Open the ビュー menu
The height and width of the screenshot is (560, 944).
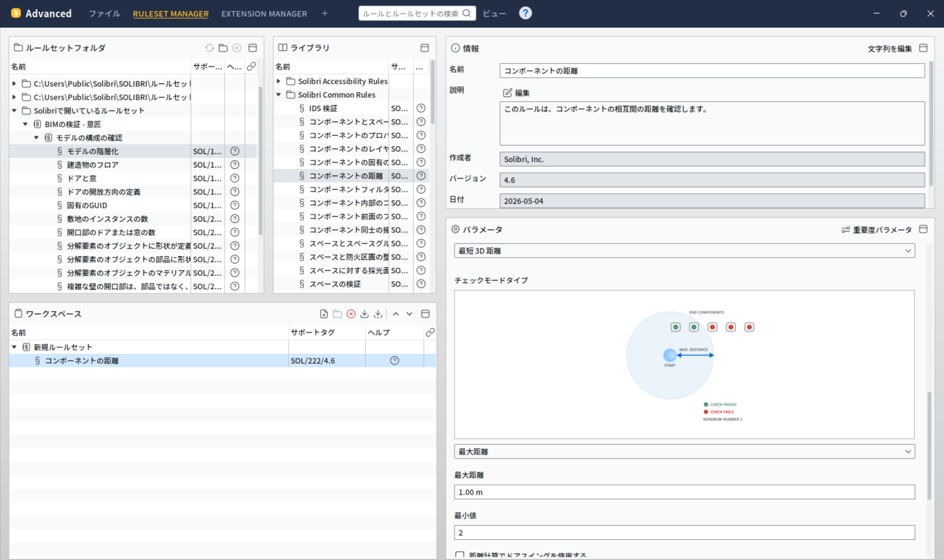click(494, 14)
